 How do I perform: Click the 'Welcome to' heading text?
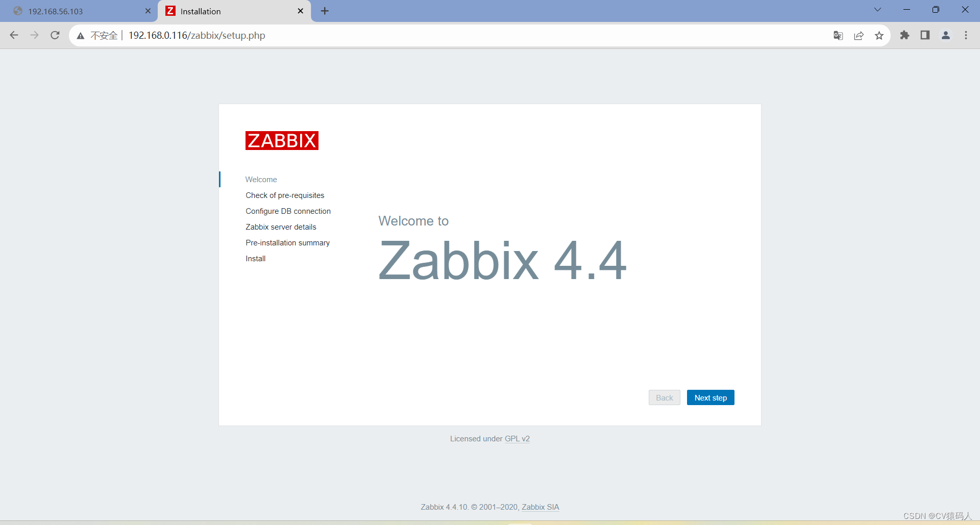pyautogui.click(x=413, y=221)
